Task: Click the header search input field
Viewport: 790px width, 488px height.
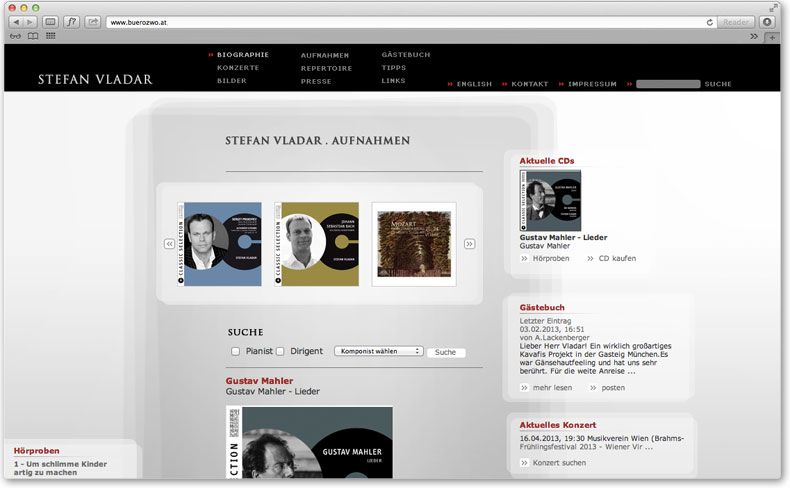Action: 668,84
